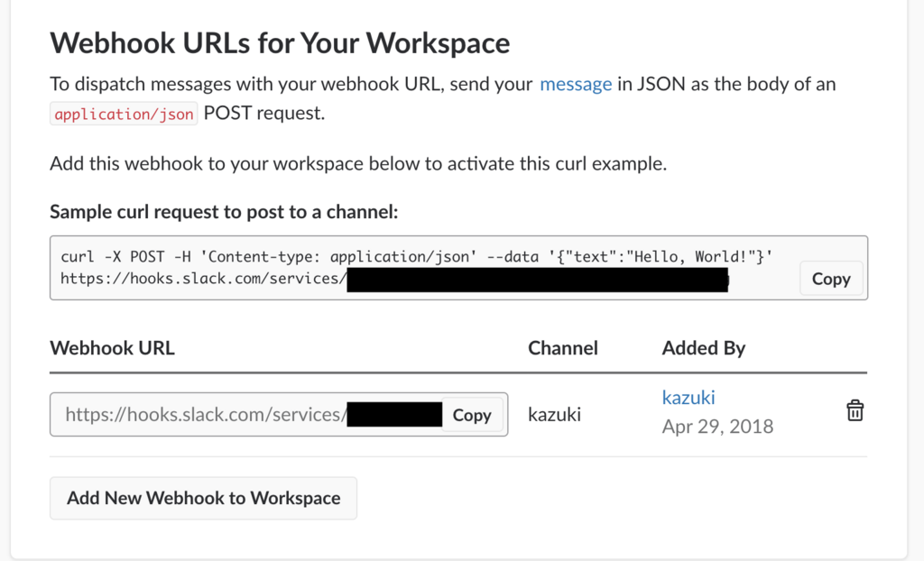The width and height of the screenshot is (924, 561).
Task: Click the sample curl command code box
Action: pos(458,268)
